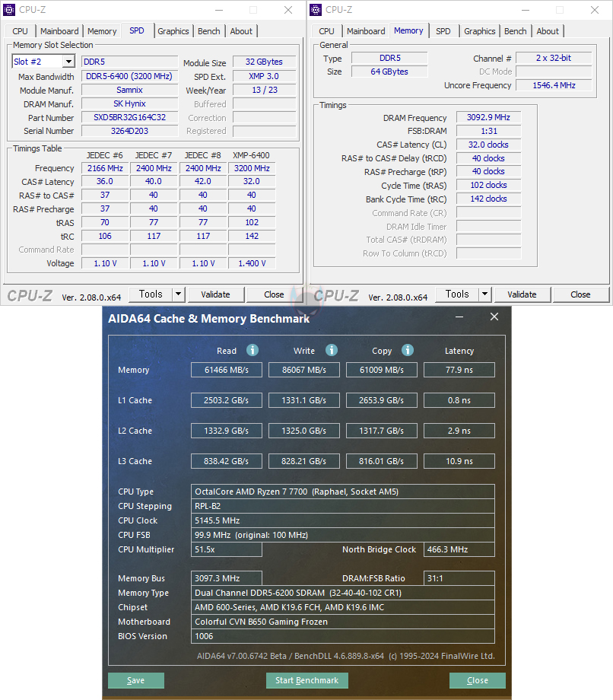Click the L1 Cache Read value 2503.2 GB/s
The image size is (613, 700).
pos(227,400)
